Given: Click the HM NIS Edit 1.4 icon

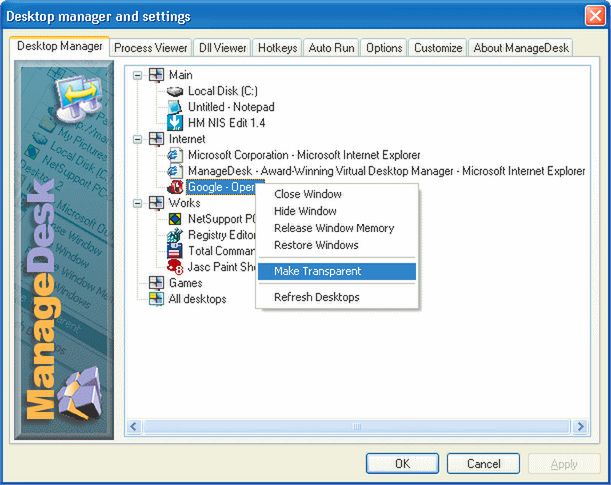Looking at the screenshot, I should click(175, 123).
